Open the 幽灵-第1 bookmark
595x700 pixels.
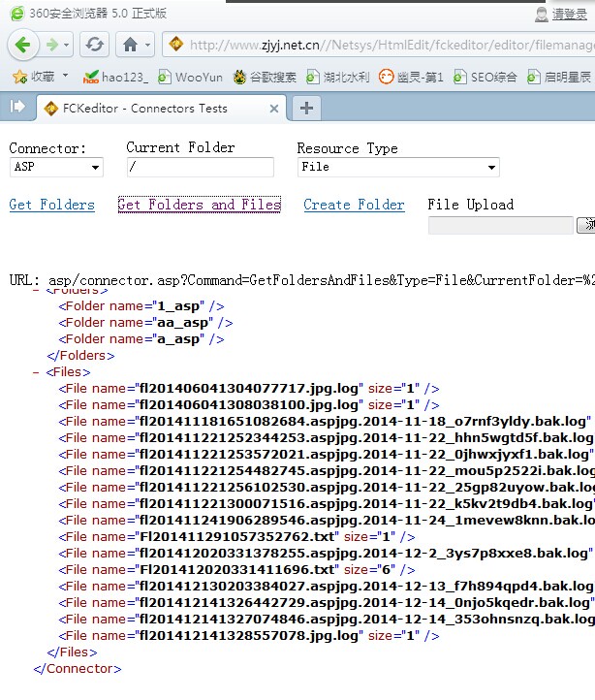click(x=411, y=78)
